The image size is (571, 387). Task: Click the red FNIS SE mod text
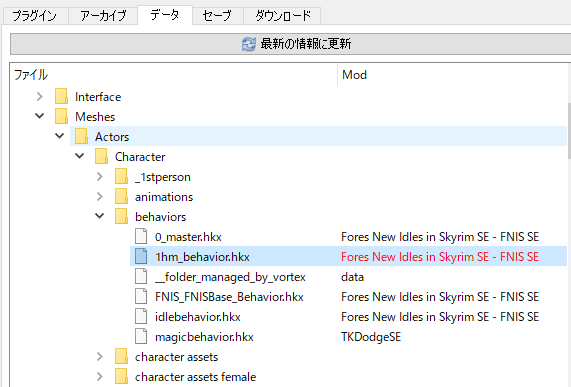(440, 257)
